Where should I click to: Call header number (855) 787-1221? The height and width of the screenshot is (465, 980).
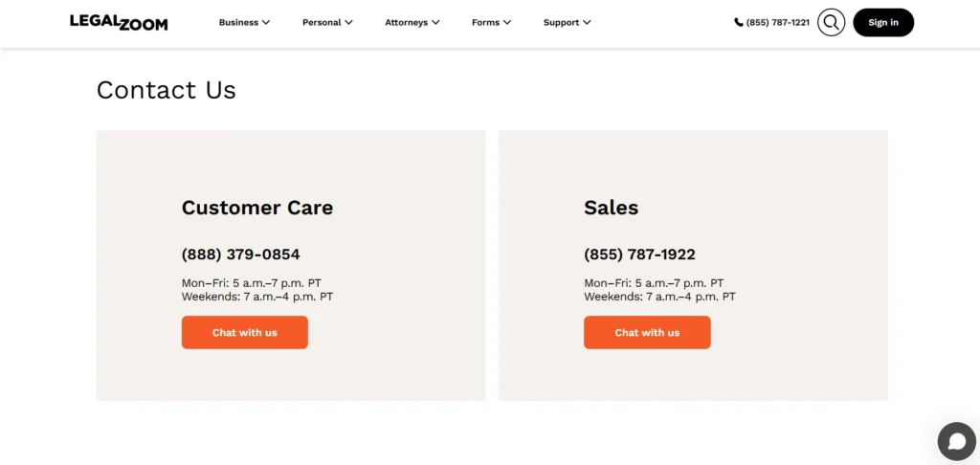click(x=777, y=22)
